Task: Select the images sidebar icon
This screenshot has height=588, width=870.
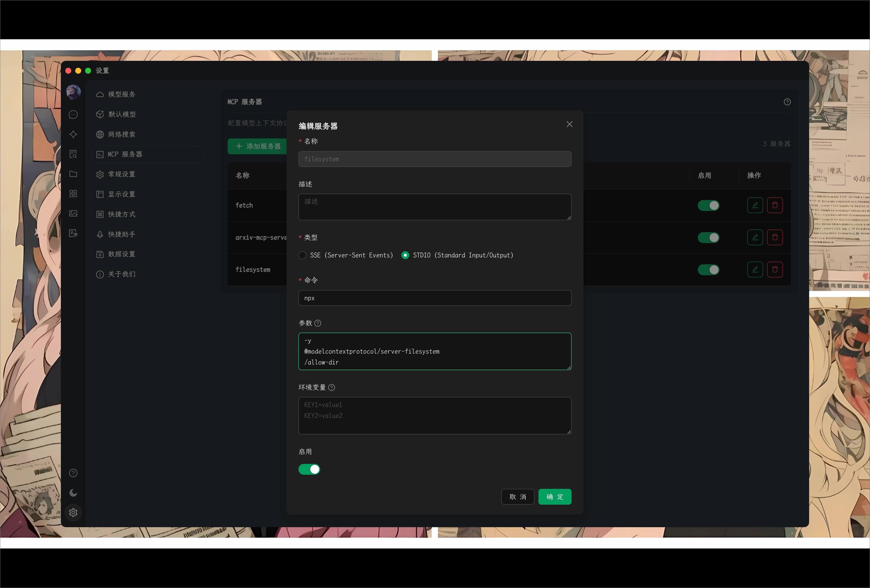Action: [x=73, y=213]
